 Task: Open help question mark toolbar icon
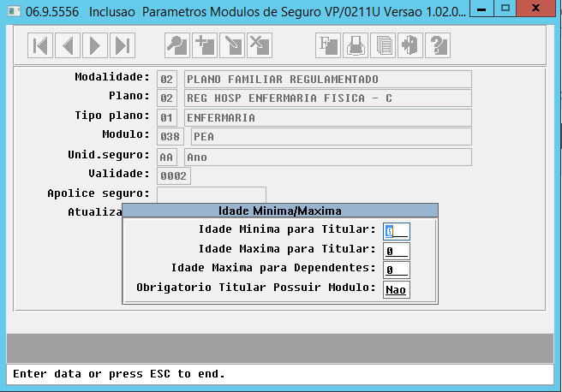[438, 45]
